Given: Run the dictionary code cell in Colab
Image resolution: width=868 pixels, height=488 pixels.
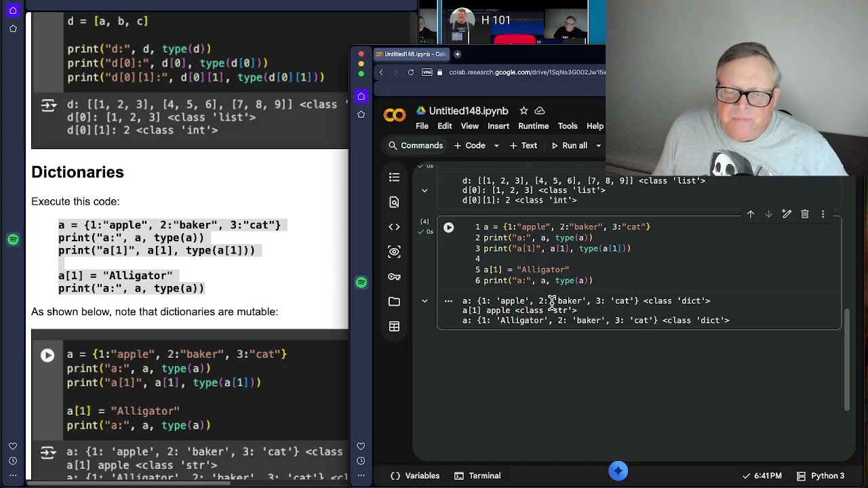Looking at the screenshot, I should [x=448, y=228].
